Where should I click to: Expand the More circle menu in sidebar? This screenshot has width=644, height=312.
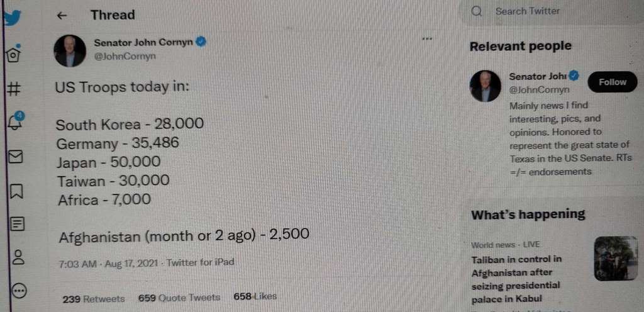19,290
